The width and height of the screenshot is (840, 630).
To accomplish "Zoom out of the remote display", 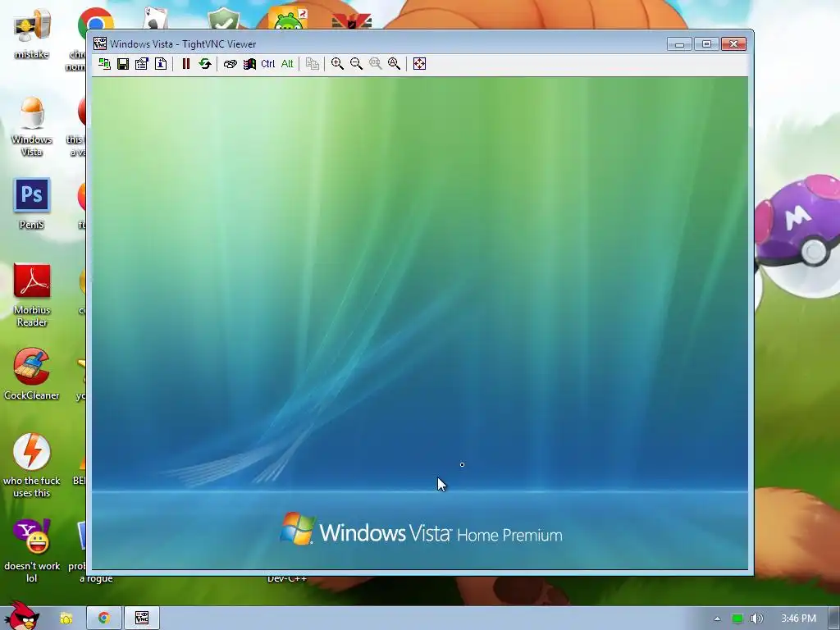I will coord(356,64).
